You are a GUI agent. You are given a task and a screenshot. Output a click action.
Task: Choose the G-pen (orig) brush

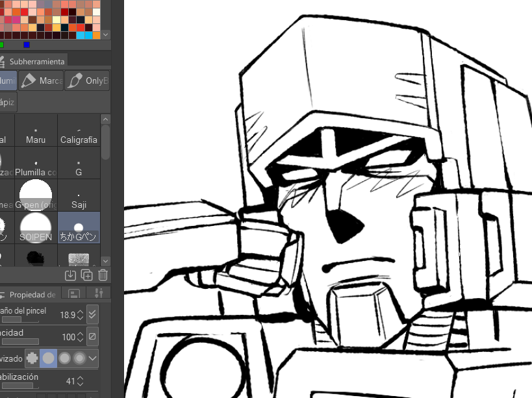pos(36,195)
